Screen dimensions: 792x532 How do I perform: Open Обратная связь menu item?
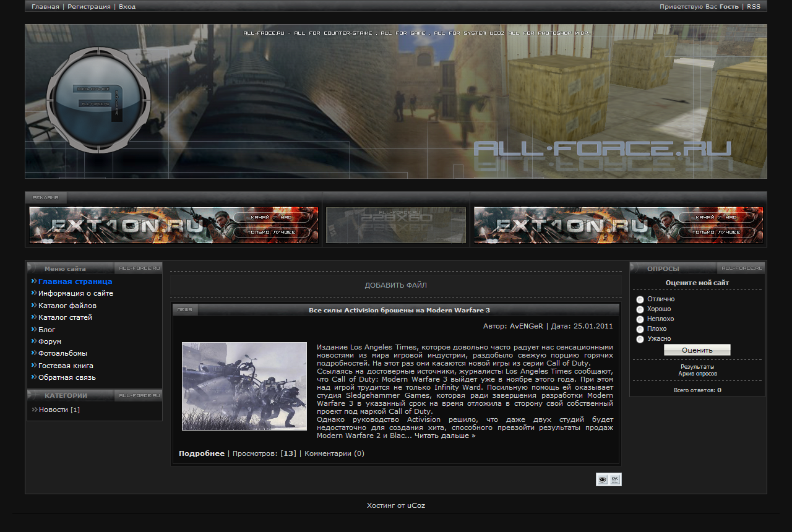coord(67,377)
